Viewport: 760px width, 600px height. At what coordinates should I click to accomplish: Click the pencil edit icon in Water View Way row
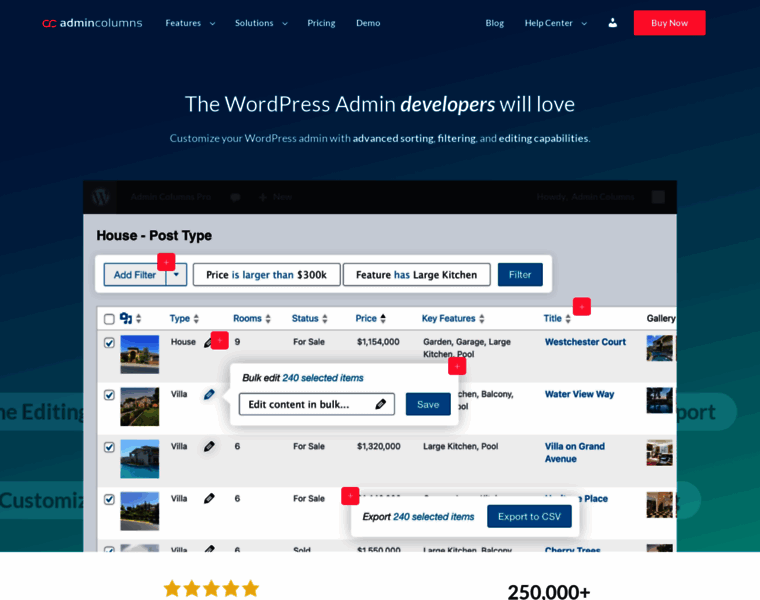[209, 395]
